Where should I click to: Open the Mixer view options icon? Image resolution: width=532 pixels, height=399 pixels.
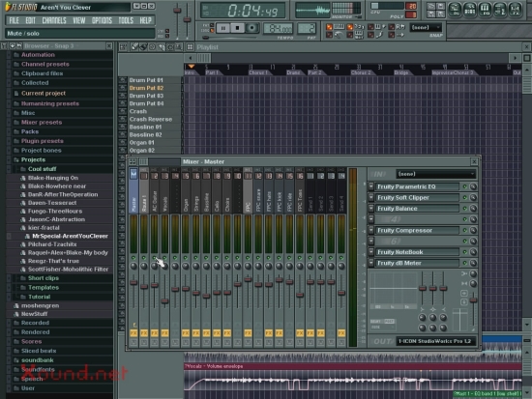coord(133,161)
